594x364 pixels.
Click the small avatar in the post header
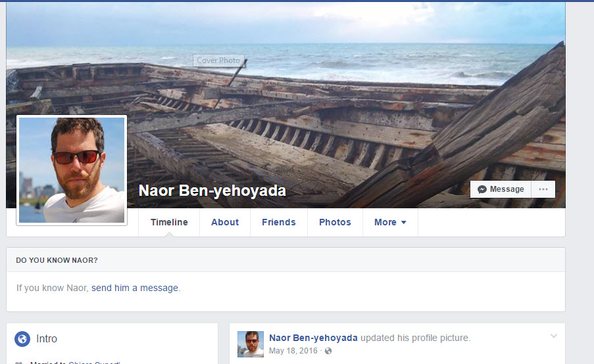[x=251, y=344]
